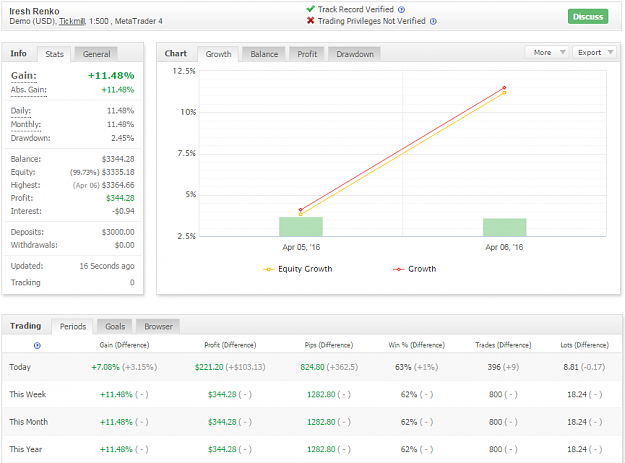Click the Daily label
The width and height of the screenshot is (625, 463).
point(21,111)
